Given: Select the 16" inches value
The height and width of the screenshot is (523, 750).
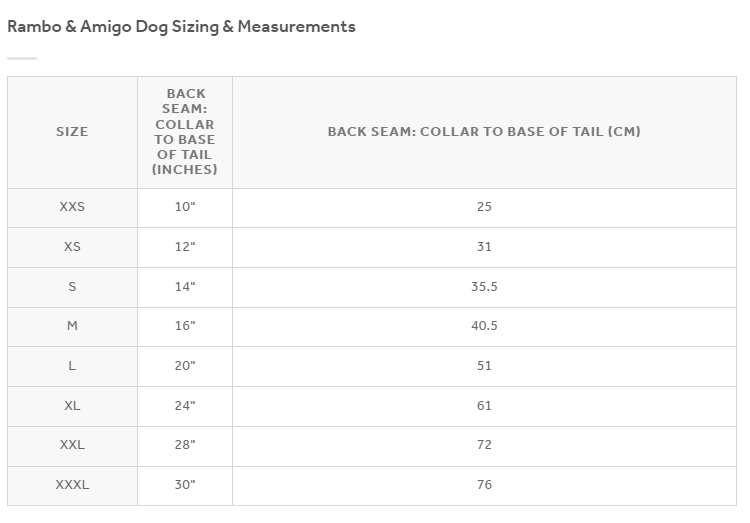Looking at the screenshot, I should point(185,326).
